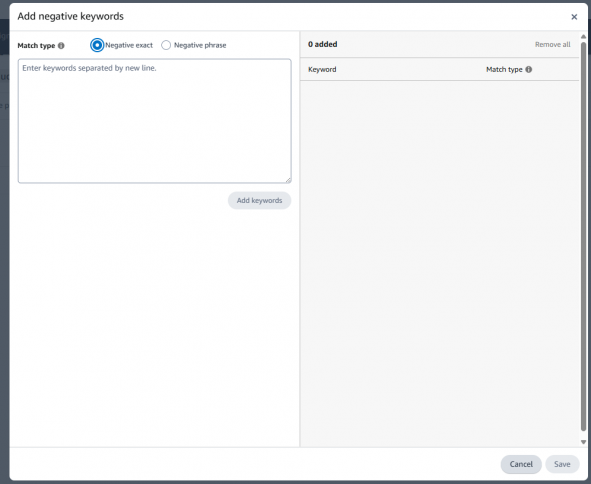
Task: Click the Add keywords button
Action: click(x=259, y=201)
